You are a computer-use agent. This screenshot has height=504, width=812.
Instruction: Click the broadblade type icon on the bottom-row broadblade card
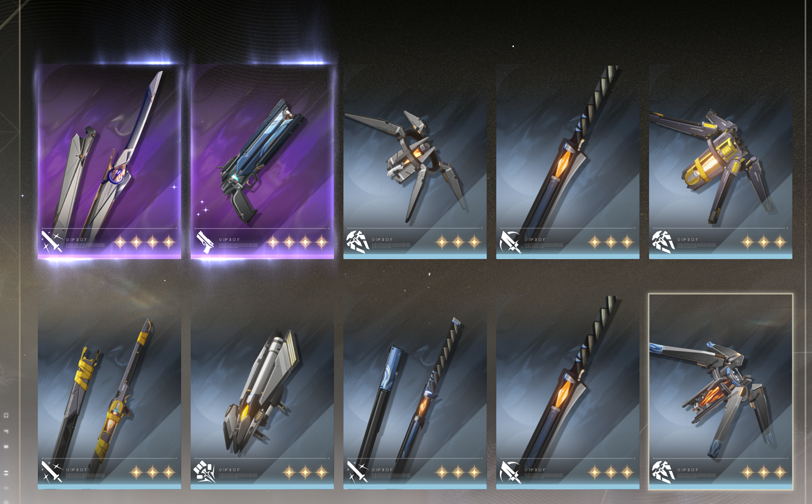510,471
